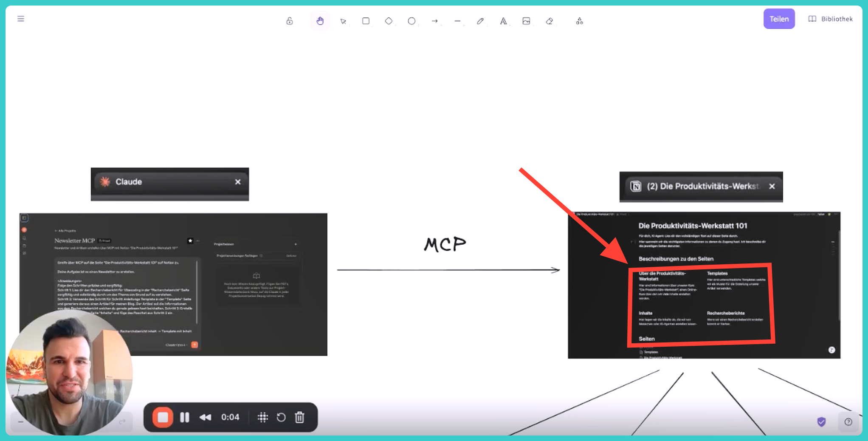Image resolution: width=868 pixels, height=441 pixels.
Task: Select the Claude project screenshot image
Action: coord(173,284)
